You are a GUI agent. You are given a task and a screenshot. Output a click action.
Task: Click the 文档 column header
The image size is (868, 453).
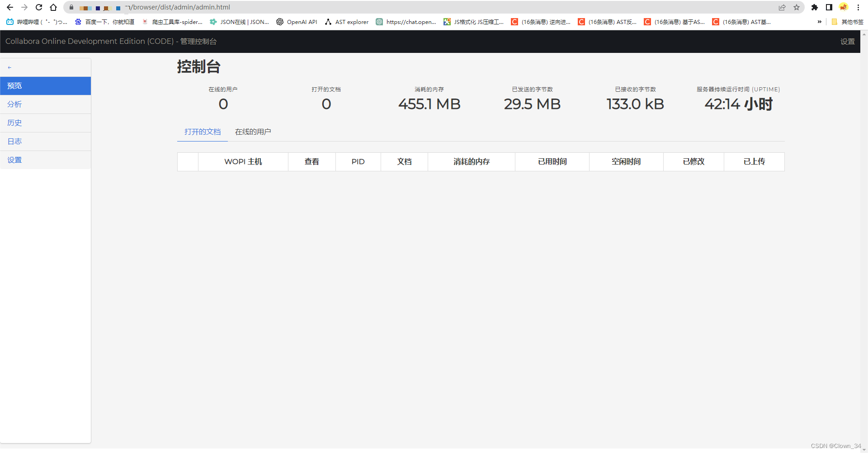[x=404, y=162]
